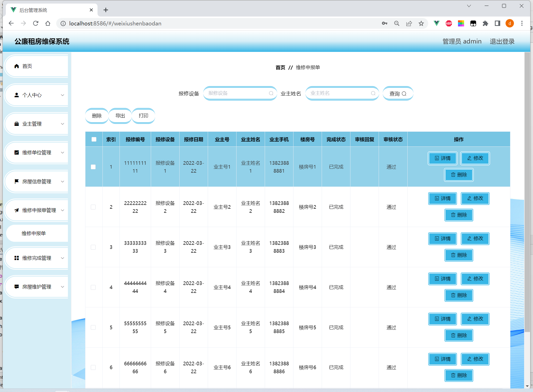Click the magnifier icon inside the 报修设备 field

coord(271,93)
